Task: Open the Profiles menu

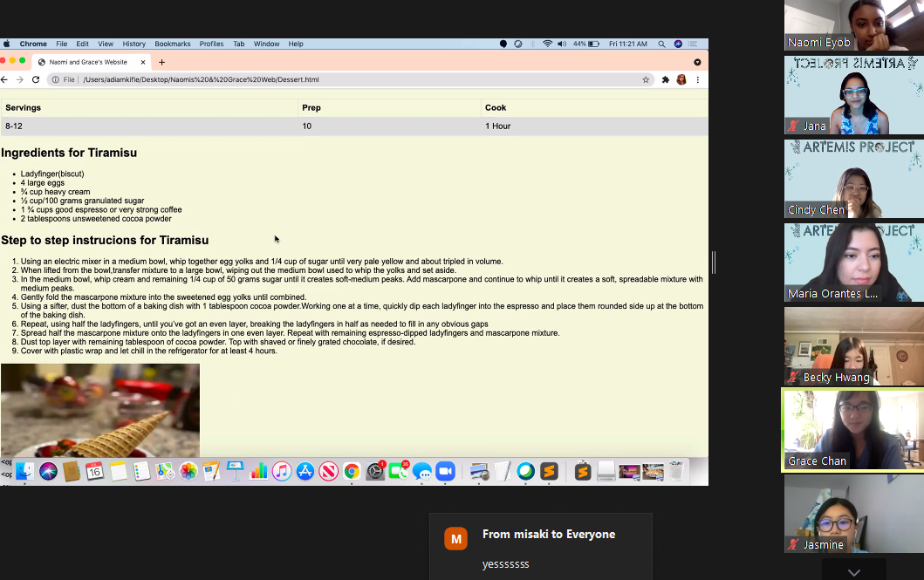Action: (x=211, y=44)
